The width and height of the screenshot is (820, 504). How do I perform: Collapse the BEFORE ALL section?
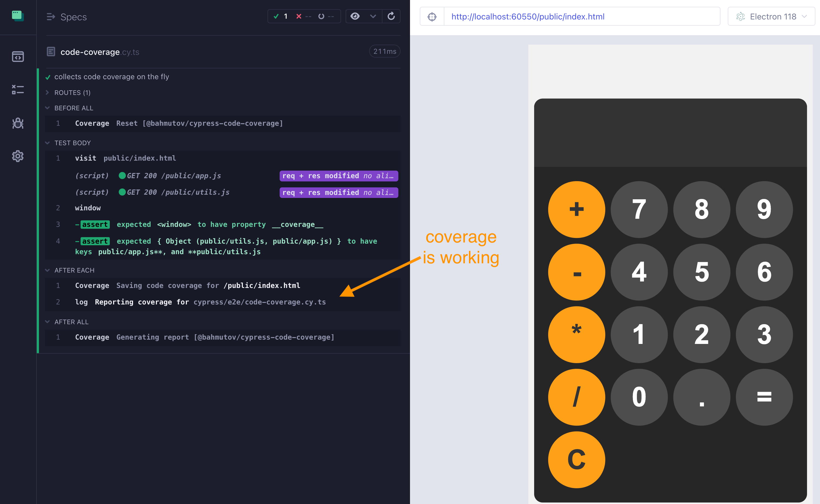click(74, 108)
